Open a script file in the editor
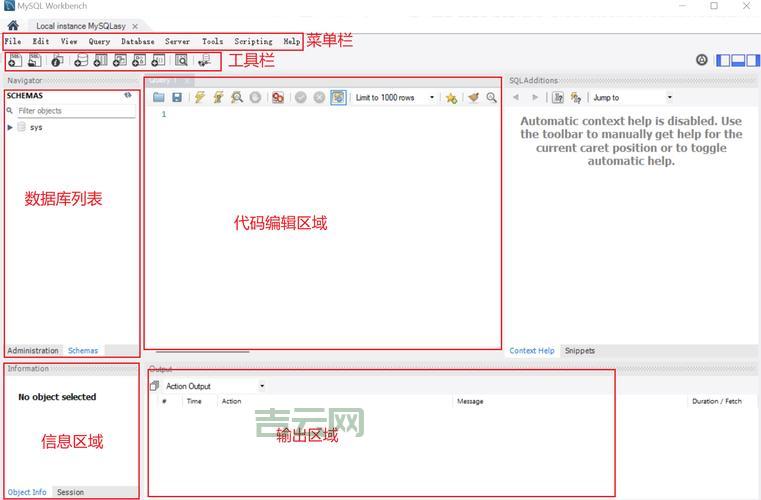Viewport: 761px width, 500px height. pyautogui.click(x=158, y=98)
